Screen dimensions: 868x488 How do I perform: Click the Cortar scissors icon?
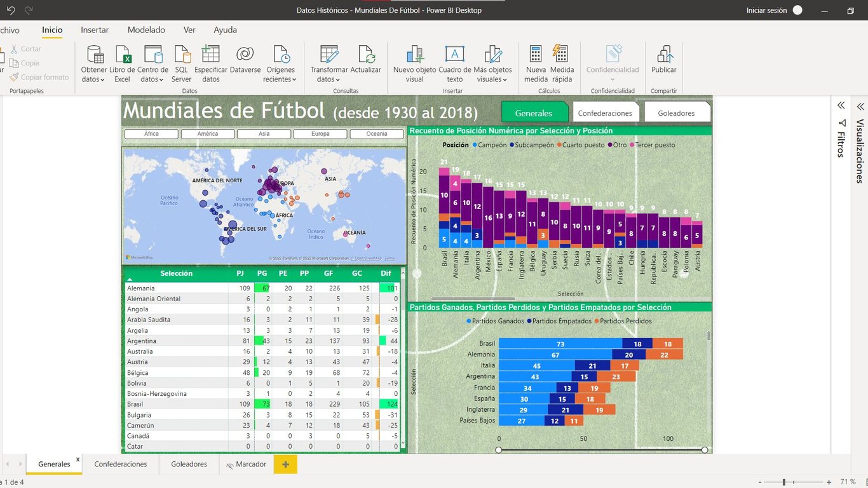click(14, 49)
